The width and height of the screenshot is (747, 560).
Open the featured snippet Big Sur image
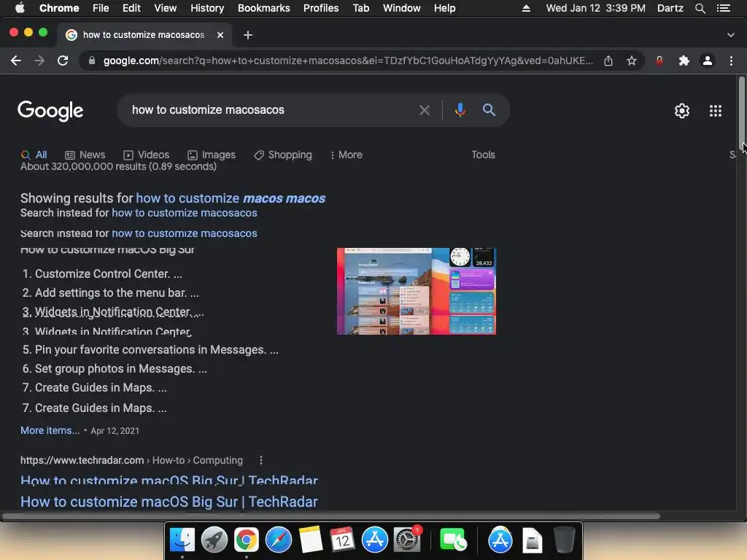(417, 291)
